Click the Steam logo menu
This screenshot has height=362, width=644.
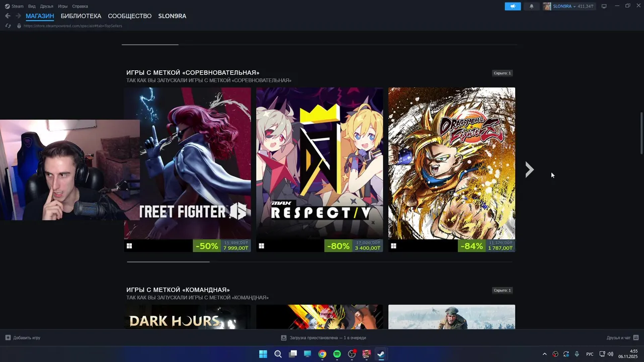[x=15, y=6]
